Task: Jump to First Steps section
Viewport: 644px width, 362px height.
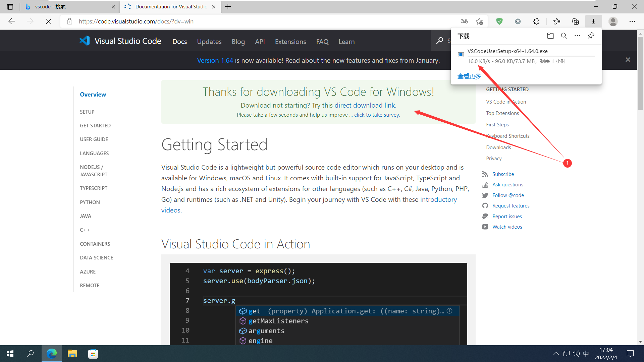Action: pyautogui.click(x=497, y=125)
